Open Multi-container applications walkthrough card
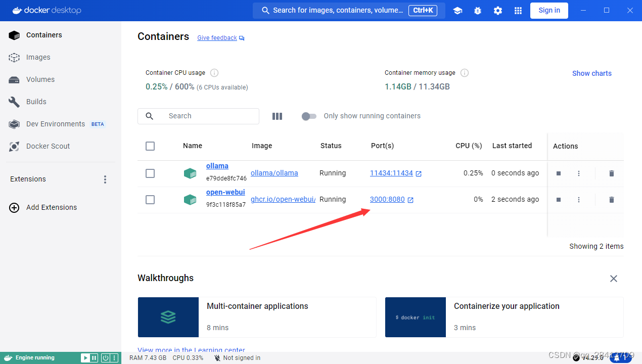This screenshot has width=642, height=364. pos(257,317)
